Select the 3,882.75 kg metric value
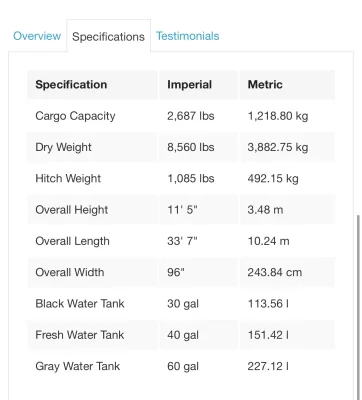Image resolution: width=362 pixels, height=400 pixels. [278, 147]
